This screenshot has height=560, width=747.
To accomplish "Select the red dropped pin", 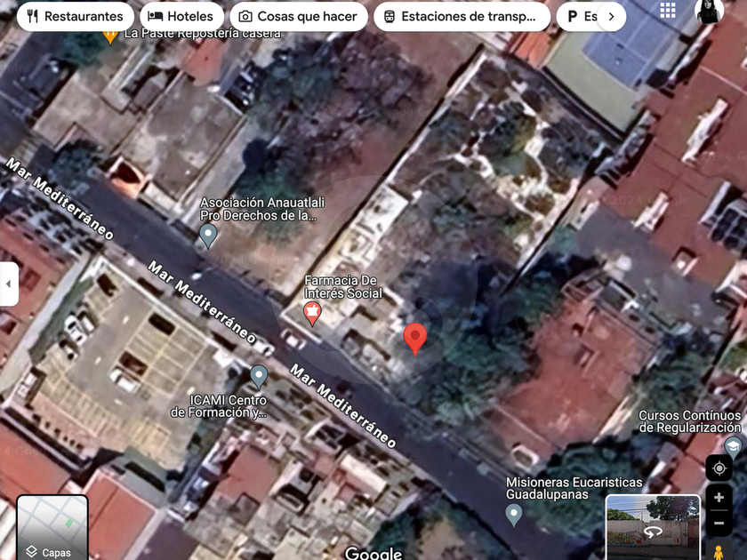I will [415, 339].
